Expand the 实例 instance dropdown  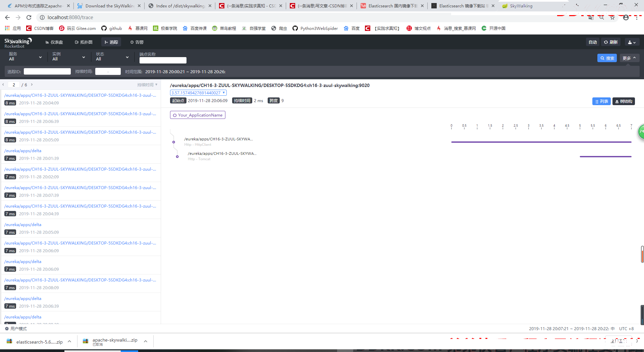(69, 57)
